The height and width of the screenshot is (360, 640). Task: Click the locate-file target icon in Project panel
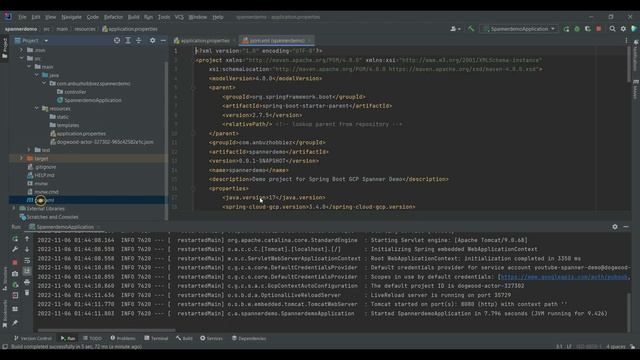coord(117,40)
